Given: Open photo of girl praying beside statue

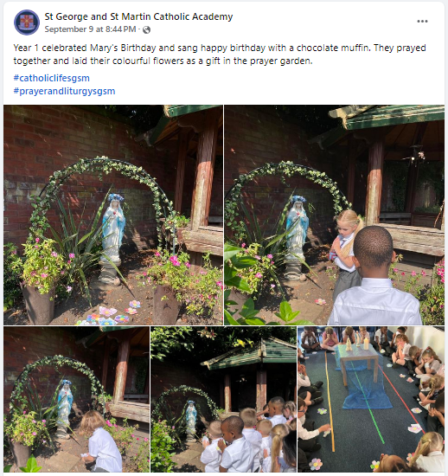Looking at the screenshot, I should [335, 215].
